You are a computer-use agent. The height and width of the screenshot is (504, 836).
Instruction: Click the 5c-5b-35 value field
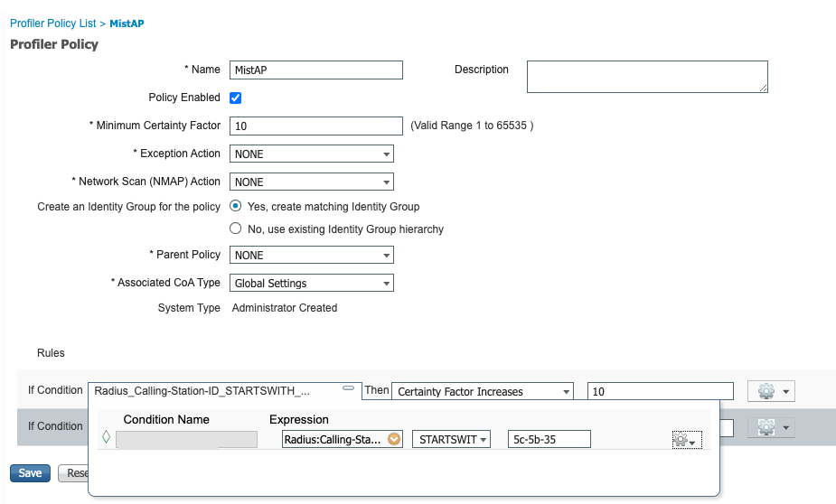point(549,439)
